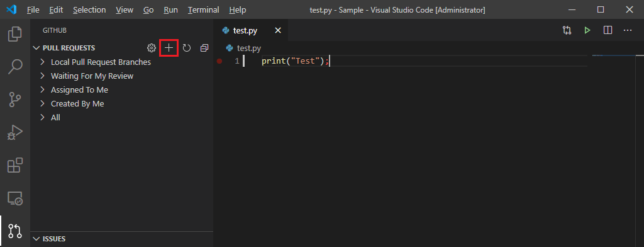
Task: Click the pull requests settings gear icon
Action: [x=152, y=48]
